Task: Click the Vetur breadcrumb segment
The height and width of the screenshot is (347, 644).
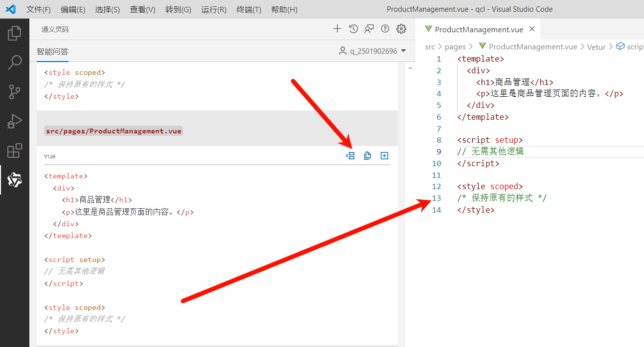Action: [597, 47]
